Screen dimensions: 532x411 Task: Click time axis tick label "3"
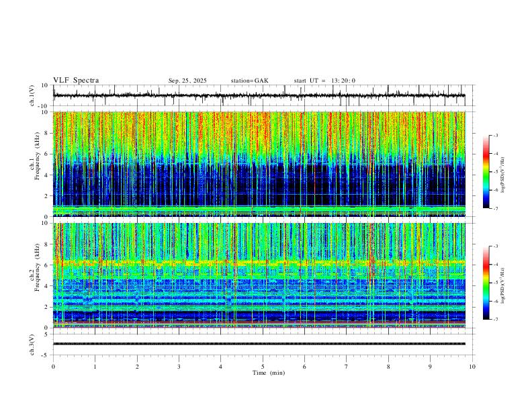point(179,367)
